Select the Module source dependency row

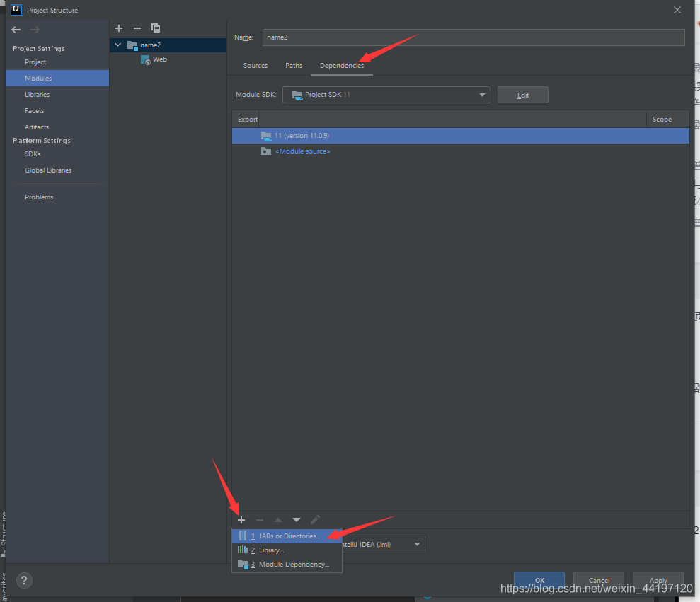click(302, 151)
